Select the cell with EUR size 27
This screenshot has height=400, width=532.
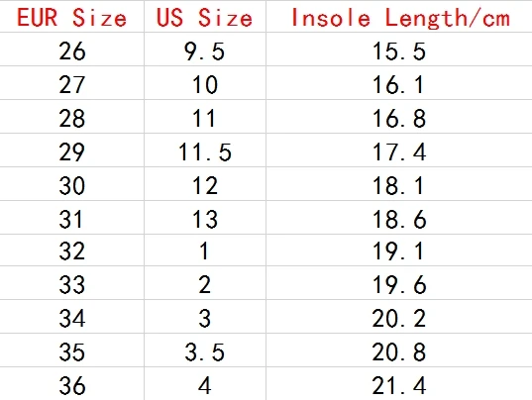(x=72, y=83)
